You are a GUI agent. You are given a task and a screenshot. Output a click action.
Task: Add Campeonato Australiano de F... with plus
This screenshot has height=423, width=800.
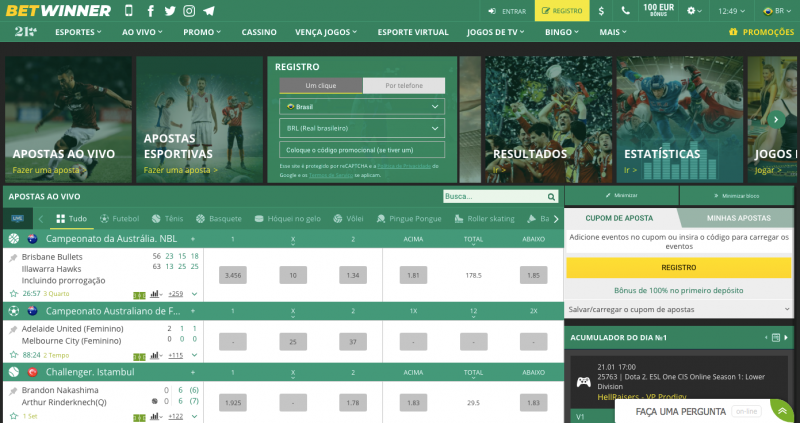(x=193, y=311)
